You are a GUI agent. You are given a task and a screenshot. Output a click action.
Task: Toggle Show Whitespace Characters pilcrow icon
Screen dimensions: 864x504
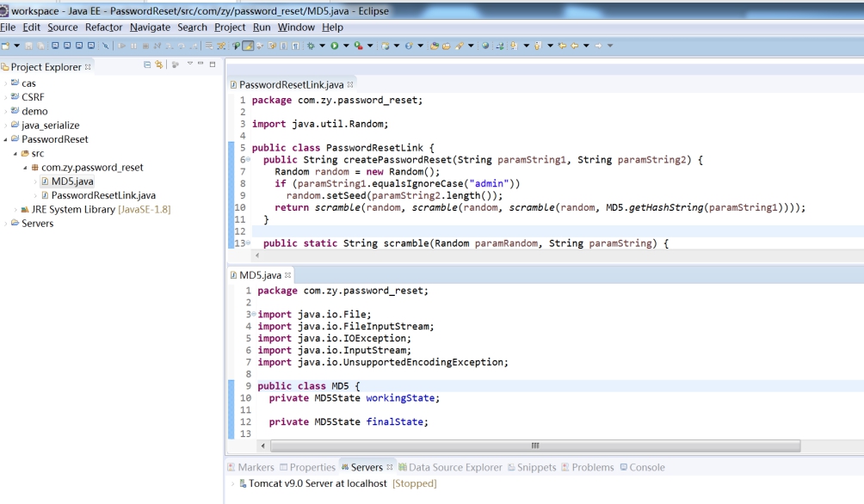pyautogui.click(x=295, y=46)
